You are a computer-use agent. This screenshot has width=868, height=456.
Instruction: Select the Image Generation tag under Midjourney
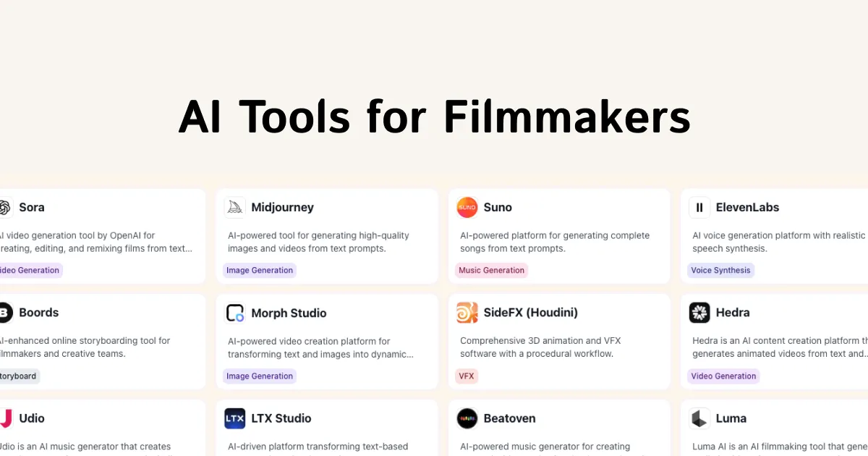(260, 270)
